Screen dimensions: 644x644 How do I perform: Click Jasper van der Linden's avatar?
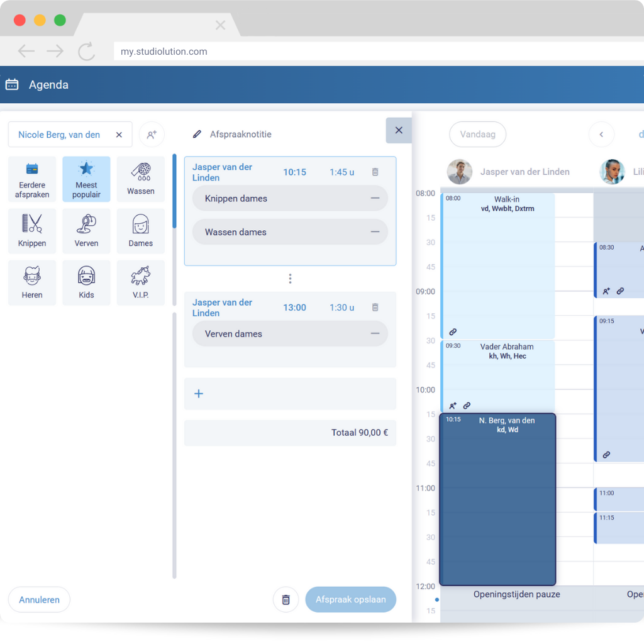point(460,172)
